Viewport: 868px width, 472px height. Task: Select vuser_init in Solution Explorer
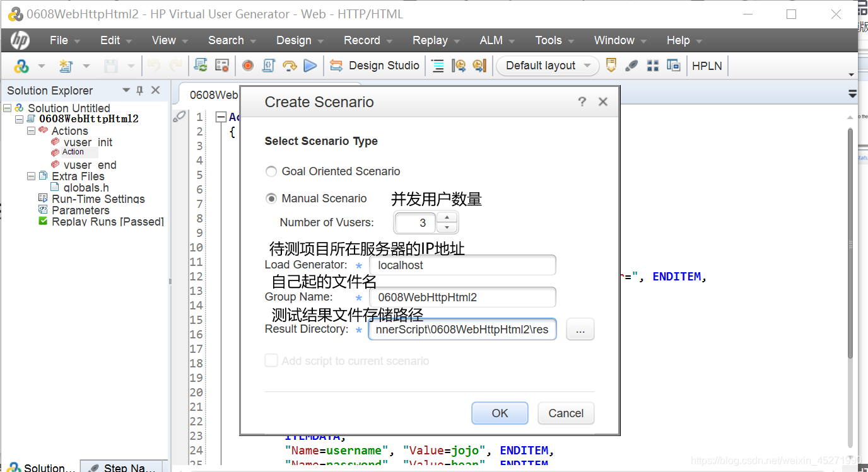(x=88, y=142)
